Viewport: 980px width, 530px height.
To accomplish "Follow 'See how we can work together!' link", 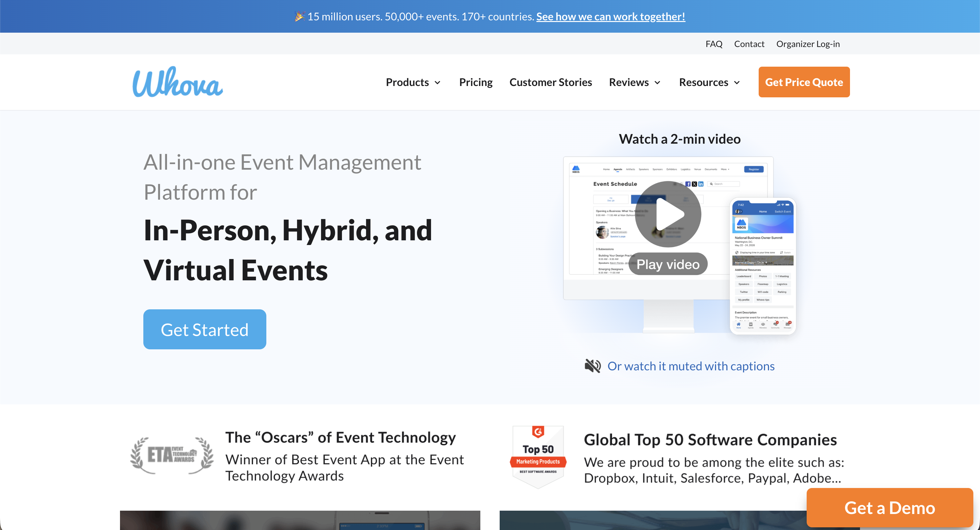I will [x=611, y=16].
